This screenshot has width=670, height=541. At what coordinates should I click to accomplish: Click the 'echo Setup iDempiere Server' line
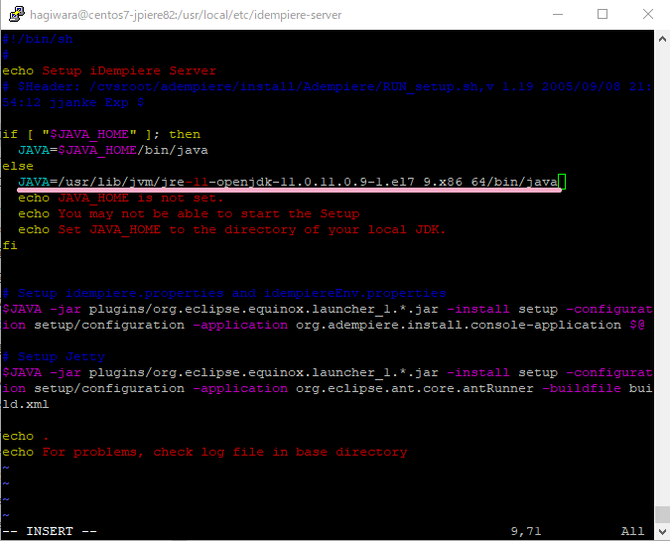coord(109,71)
